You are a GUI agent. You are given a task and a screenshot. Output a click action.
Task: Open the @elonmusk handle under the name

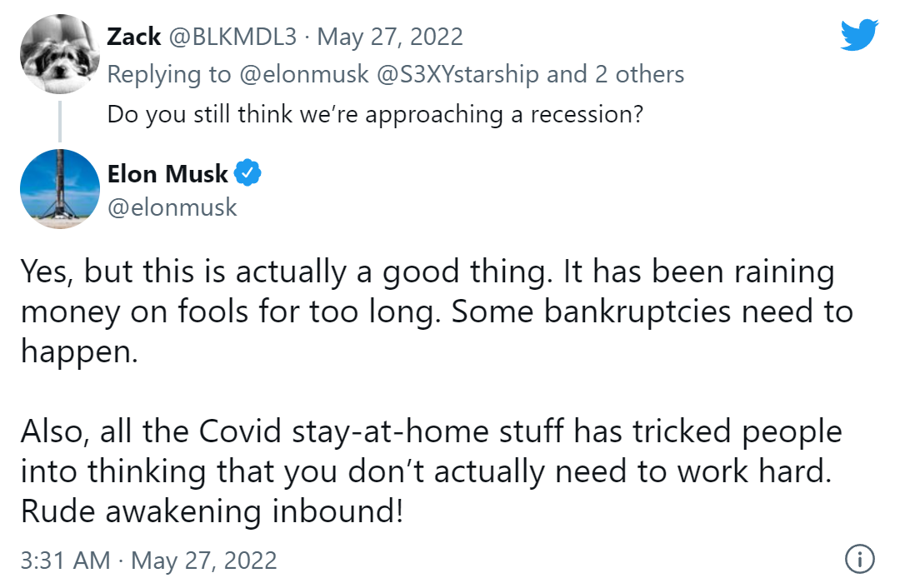(x=172, y=207)
